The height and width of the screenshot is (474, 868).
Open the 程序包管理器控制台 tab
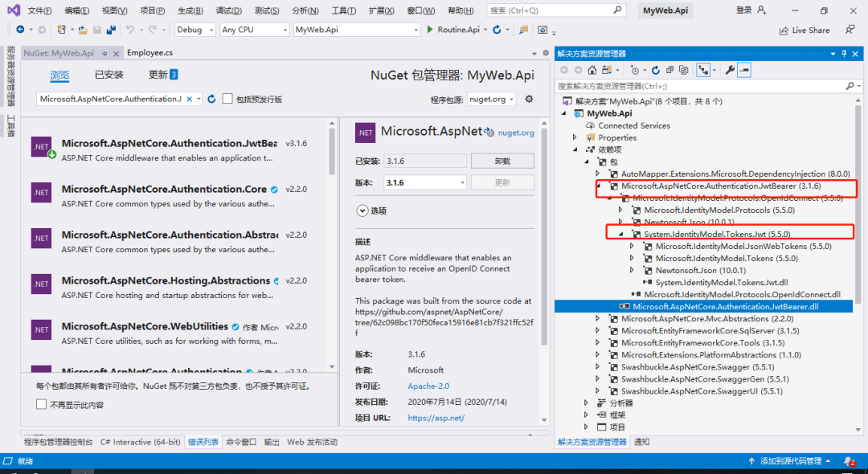pyautogui.click(x=58, y=442)
